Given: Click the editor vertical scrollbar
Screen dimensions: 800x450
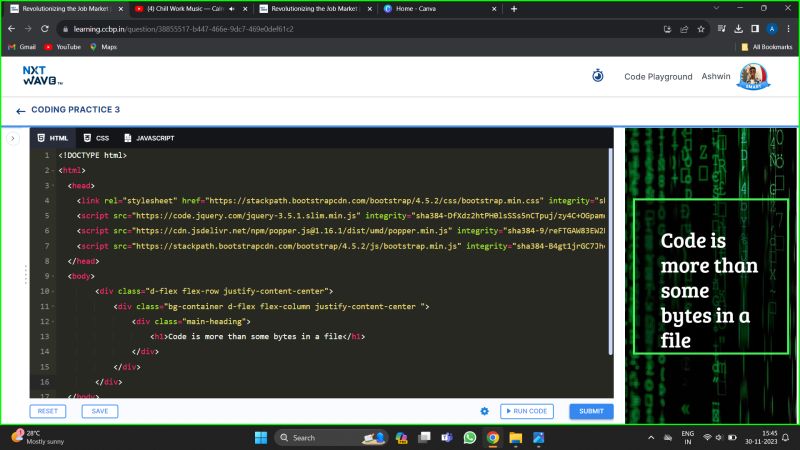Looking at the screenshot, I should [610, 252].
